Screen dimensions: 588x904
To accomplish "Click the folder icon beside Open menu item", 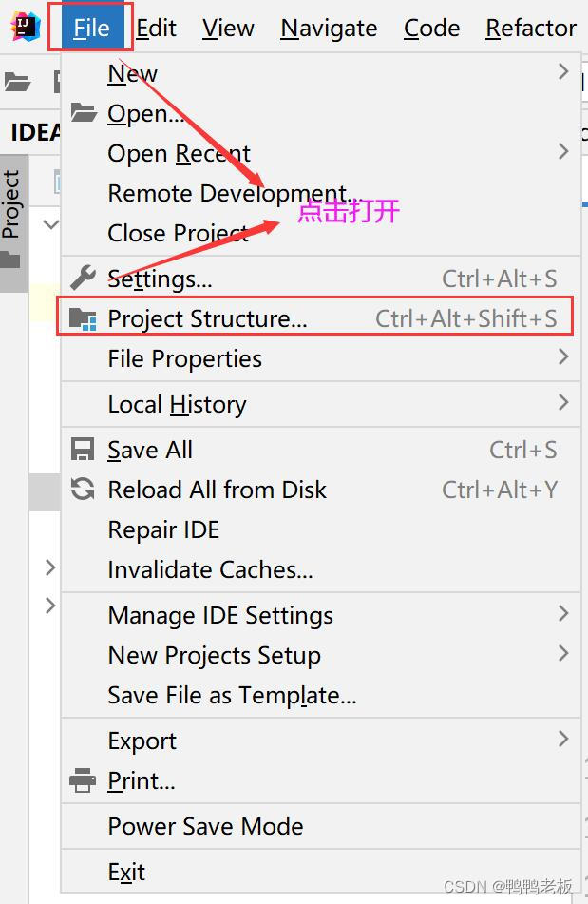I will point(84,113).
